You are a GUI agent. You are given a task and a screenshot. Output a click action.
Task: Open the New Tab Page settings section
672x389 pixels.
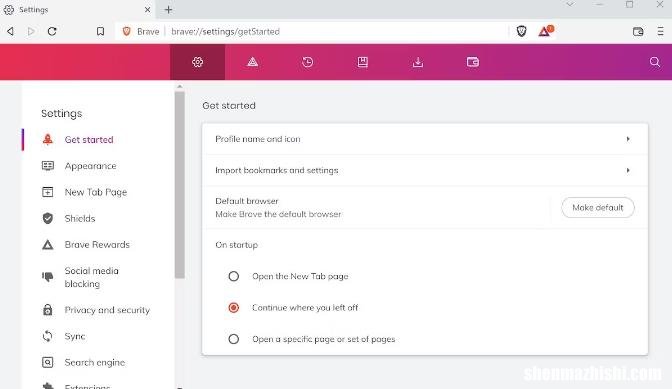[96, 192]
